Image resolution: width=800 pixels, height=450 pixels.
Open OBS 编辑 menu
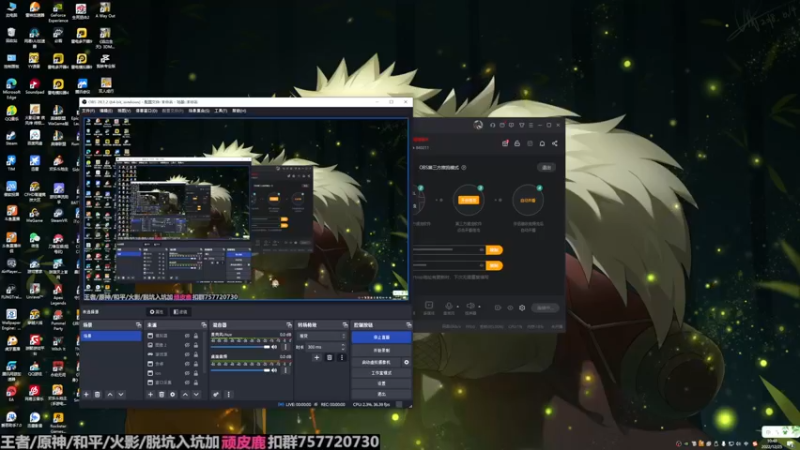[106, 111]
